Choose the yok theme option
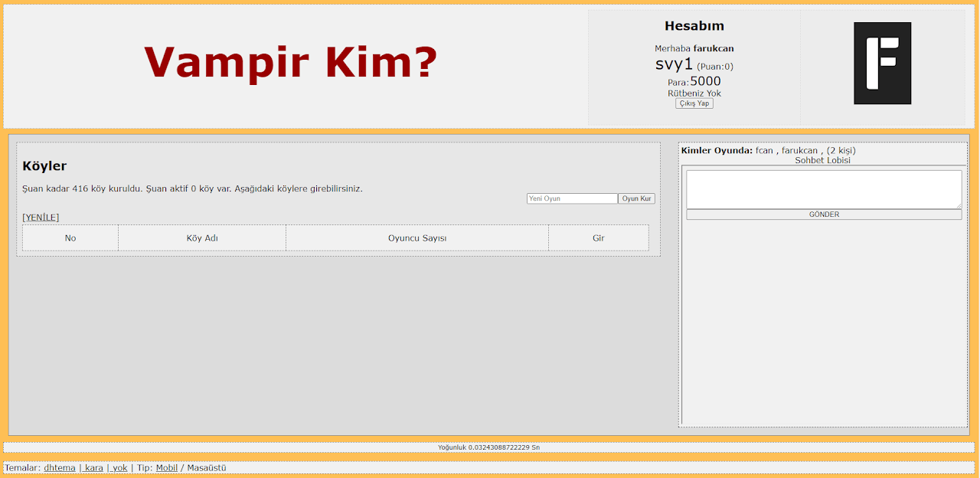 (119, 468)
